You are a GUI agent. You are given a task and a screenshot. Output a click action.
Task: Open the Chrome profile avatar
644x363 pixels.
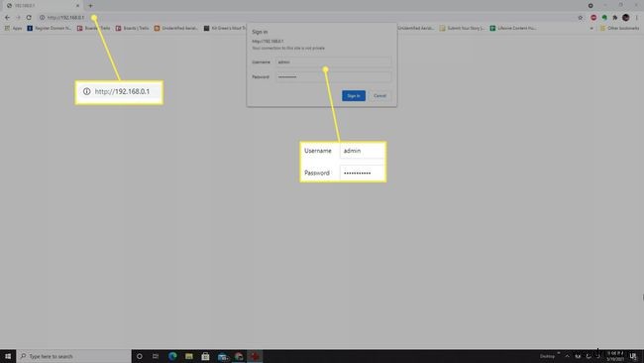coord(625,18)
